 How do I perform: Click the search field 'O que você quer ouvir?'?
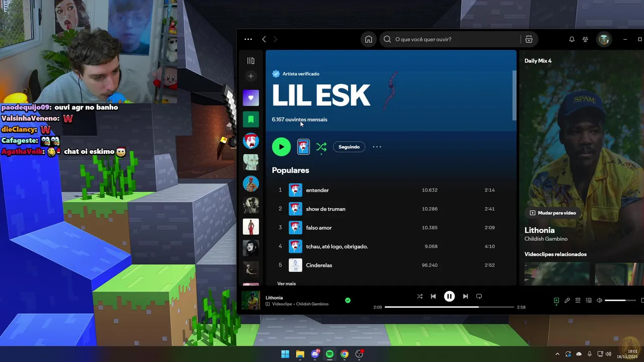(x=451, y=39)
